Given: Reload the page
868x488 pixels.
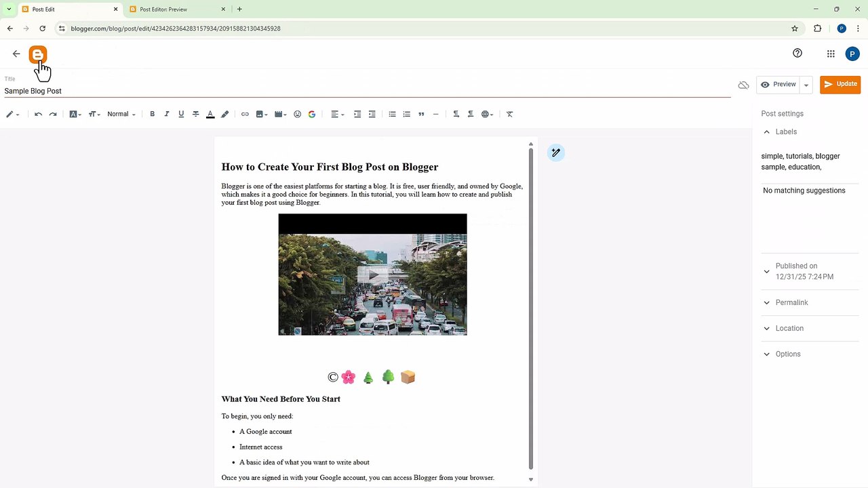Looking at the screenshot, I should click(43, 28).
